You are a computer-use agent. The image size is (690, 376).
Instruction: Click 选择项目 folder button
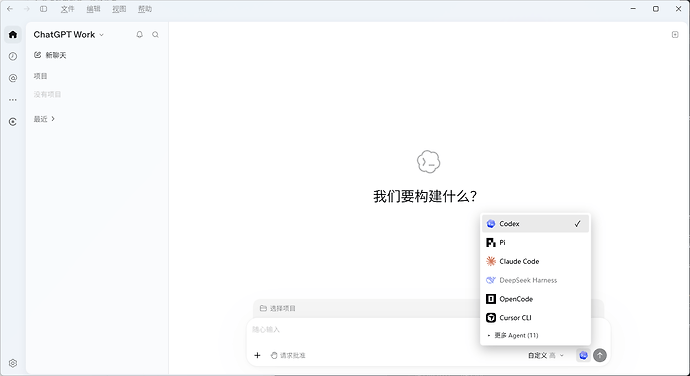pos(278,308)
